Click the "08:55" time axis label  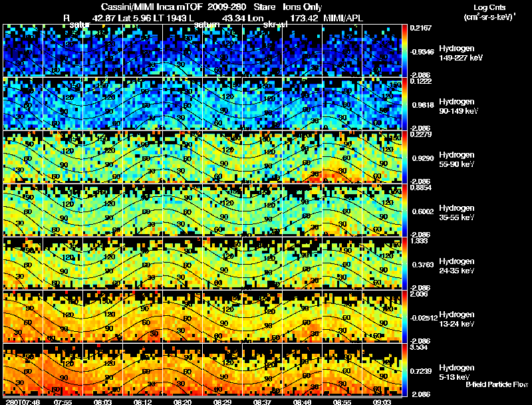342,402
